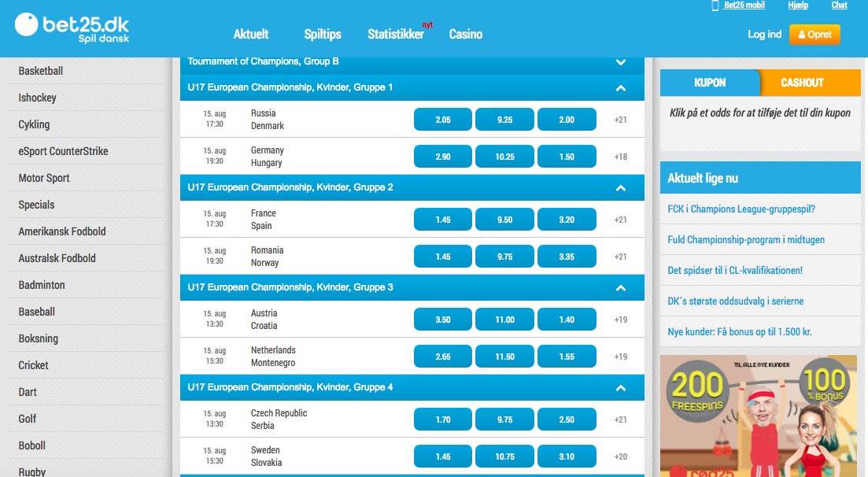
Task: Collapse the Kvinder Gruppe 2 section
Action: click(x=620, y=188)
